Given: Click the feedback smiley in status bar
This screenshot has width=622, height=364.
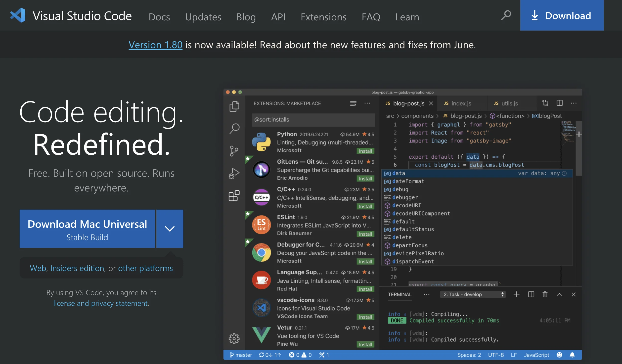Looking at the screenshot, I should (x=559, y=355).
